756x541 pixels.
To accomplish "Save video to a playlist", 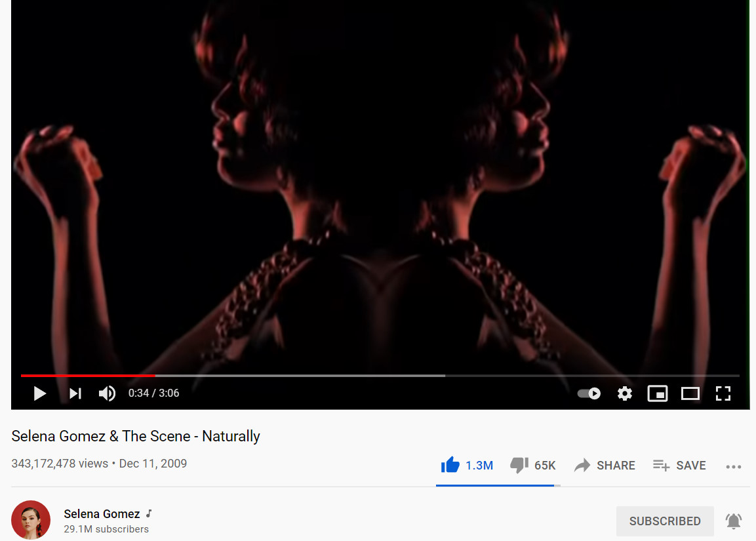I will coord(679,466).
